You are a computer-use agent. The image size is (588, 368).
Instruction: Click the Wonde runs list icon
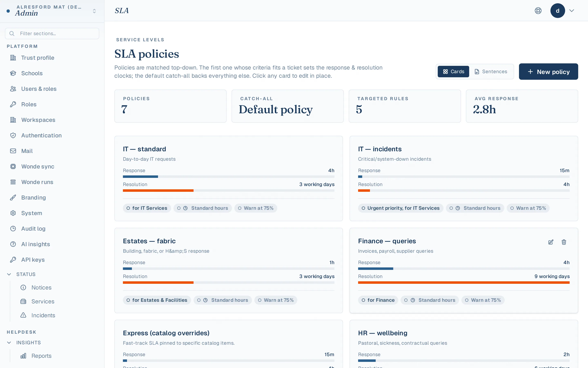[x=13, y=182]
